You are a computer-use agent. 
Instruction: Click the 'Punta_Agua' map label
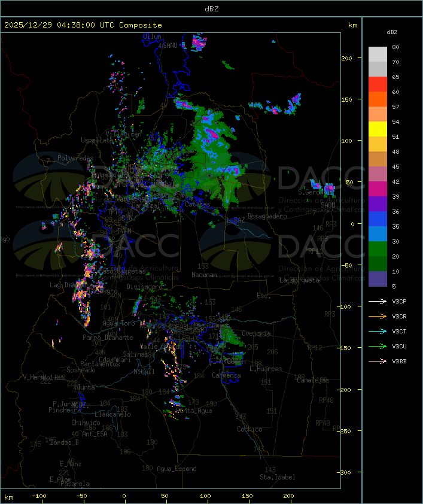point(194,411)
